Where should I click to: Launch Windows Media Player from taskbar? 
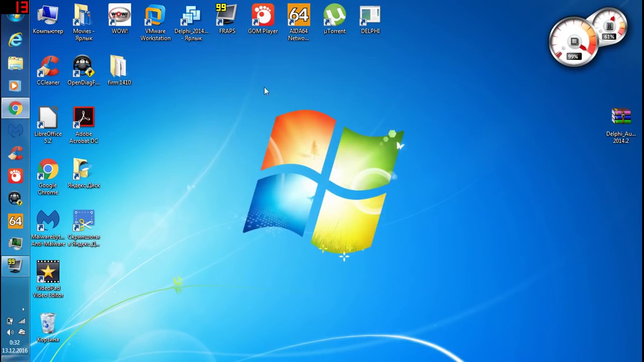click(x=15, y=86)
